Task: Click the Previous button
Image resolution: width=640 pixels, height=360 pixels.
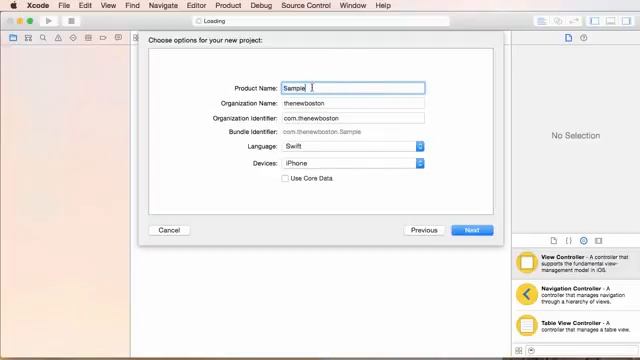Action: [424, 230]
